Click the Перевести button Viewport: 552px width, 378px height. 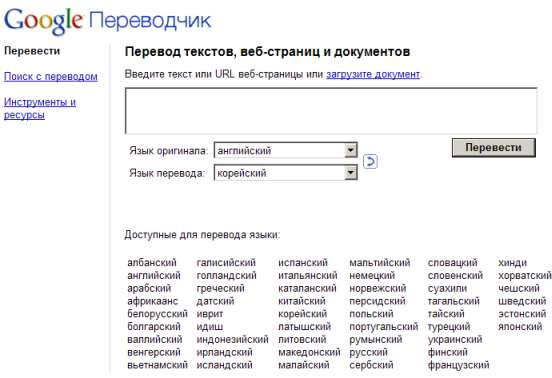(494, 147)
